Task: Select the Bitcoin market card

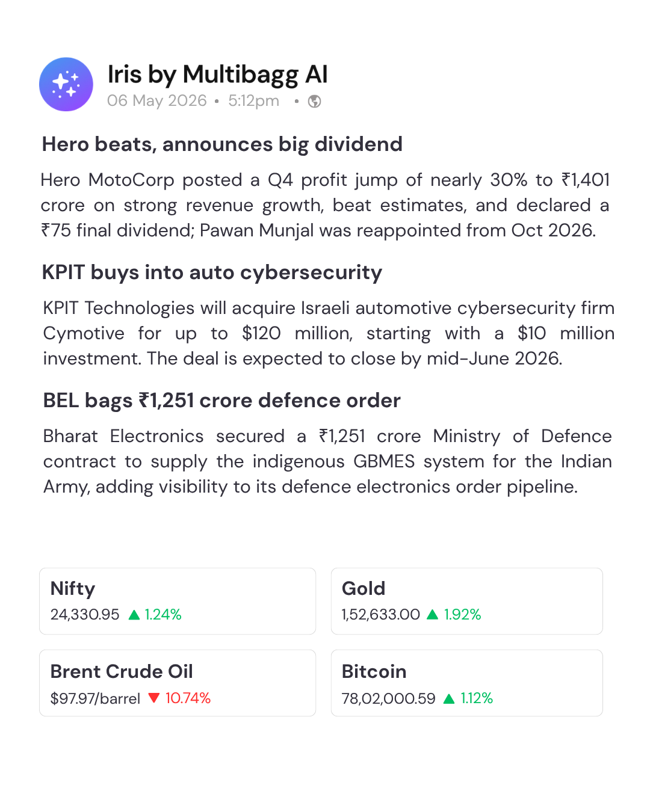Action: (467, 683)
